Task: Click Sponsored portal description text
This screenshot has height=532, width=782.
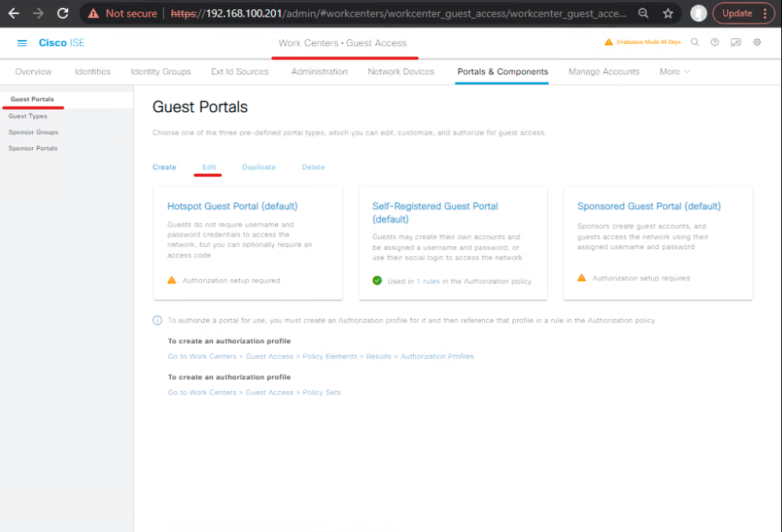Action: [x=643, y=237]
